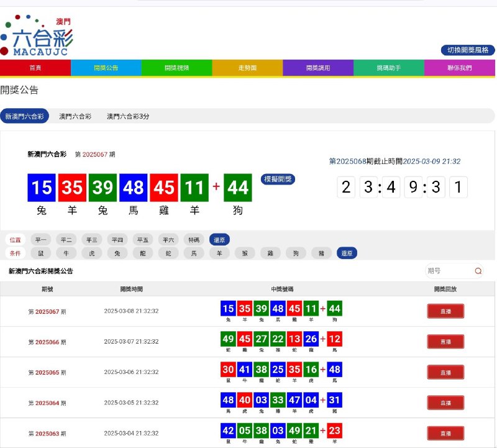Screen dimensions: 497x448
Task: Select the 兔 zodiac filter chip
Action: pyautogui.click(x=117, y=253)
